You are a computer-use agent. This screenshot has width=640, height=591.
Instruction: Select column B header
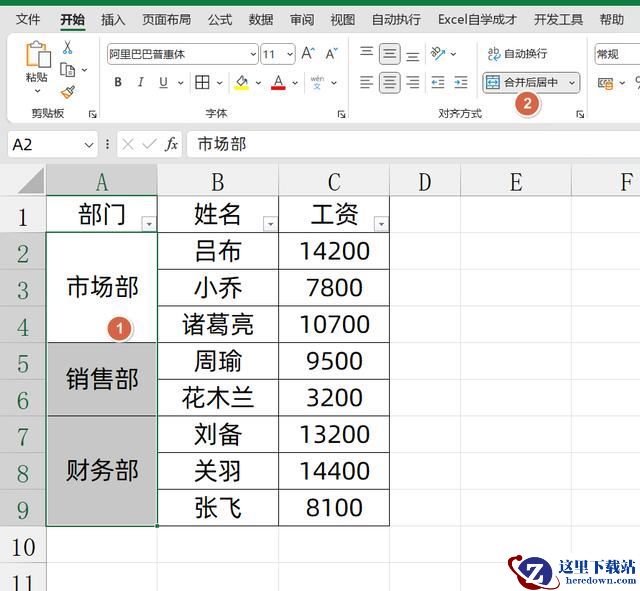click(218, 181)
